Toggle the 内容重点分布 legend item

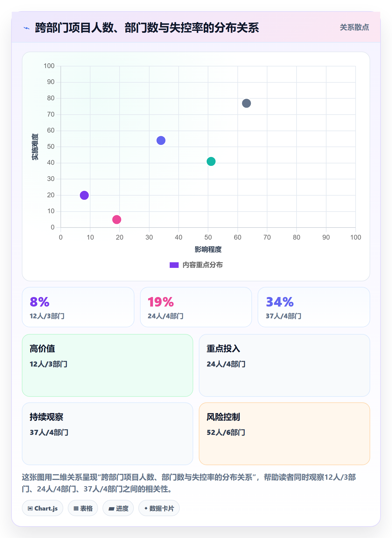point(196,265)
